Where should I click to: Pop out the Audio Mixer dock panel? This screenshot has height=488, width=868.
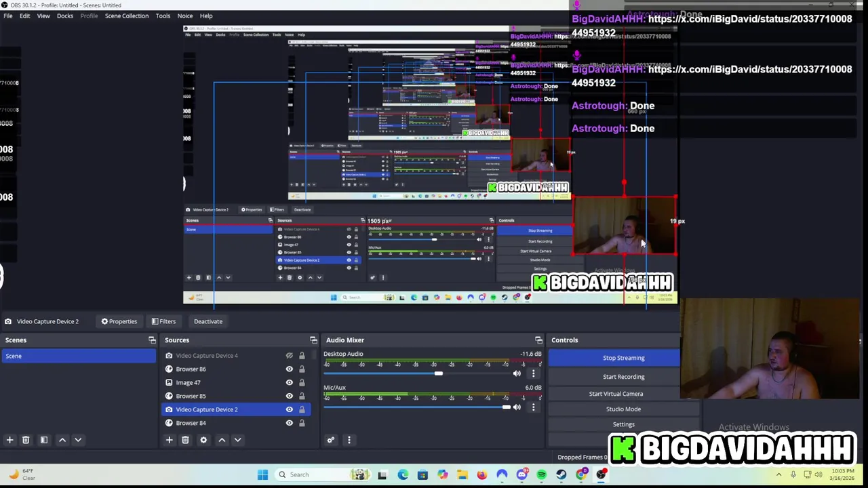coord(538,340)
